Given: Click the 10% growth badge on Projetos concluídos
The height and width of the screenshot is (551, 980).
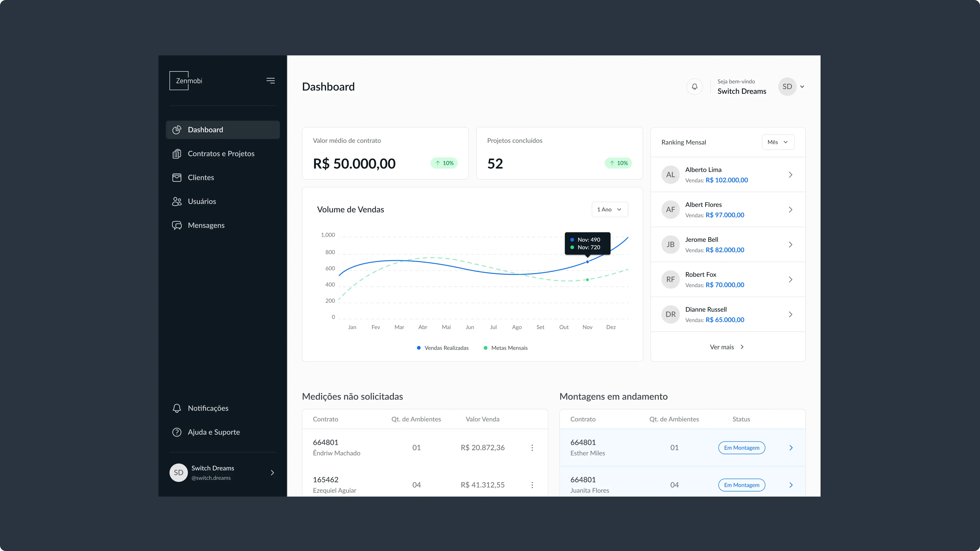Looking at the screenshot, I should (x=618, y=163).
